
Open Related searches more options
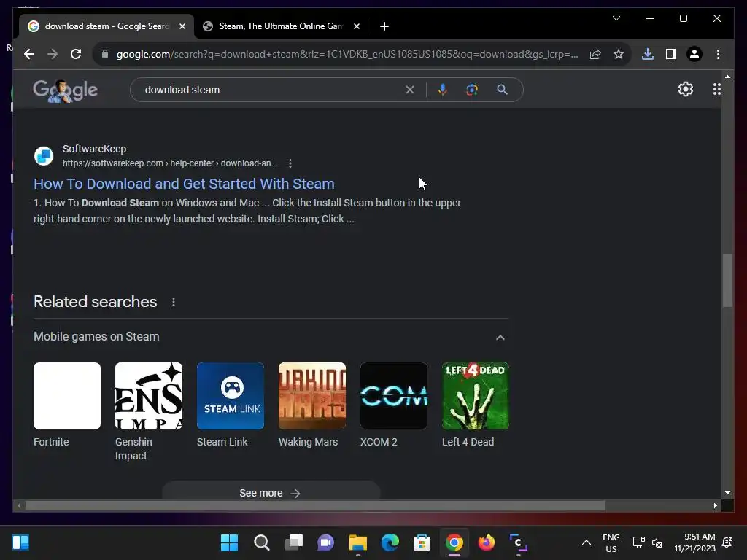pos(174,302)
